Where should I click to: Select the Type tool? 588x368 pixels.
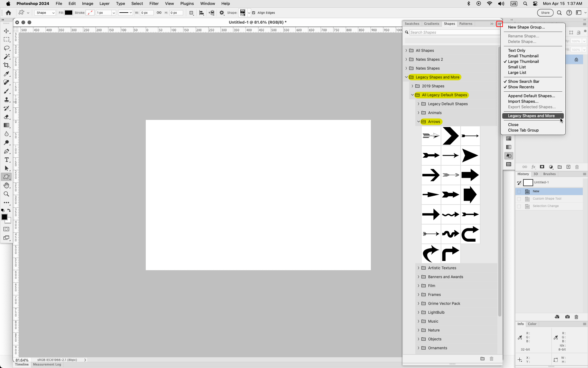(6, 160)
